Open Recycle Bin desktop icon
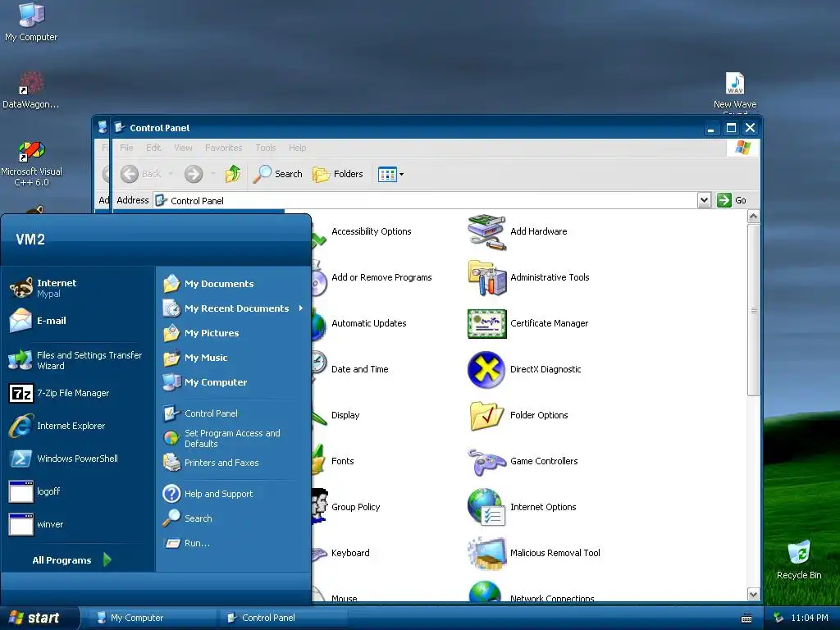The width and height of the screenshot is (840, 630). 799,559
